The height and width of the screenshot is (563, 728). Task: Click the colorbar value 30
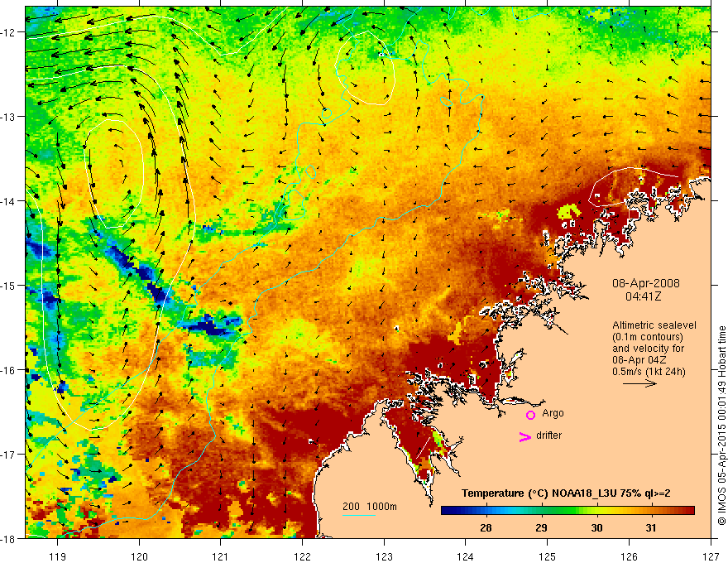596,527
